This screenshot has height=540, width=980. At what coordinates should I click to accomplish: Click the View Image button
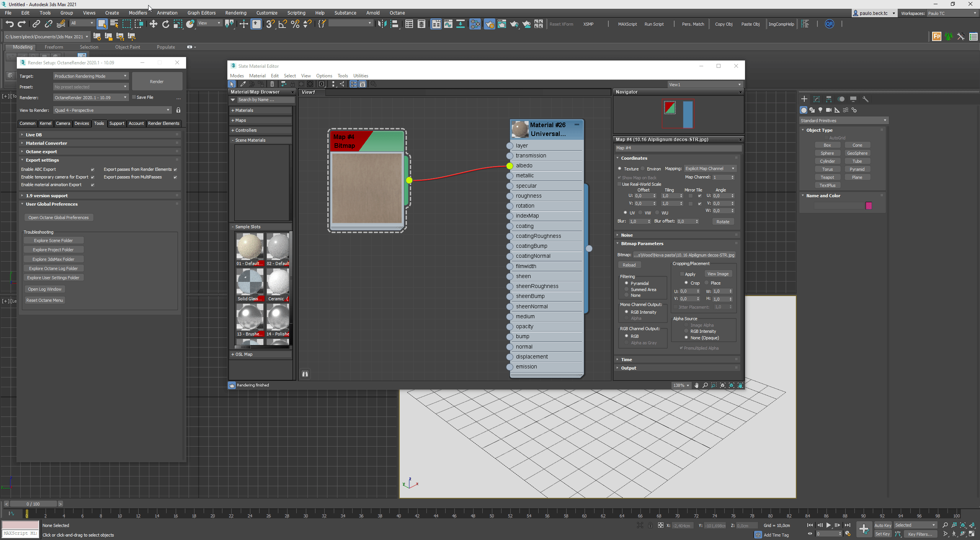718,274
